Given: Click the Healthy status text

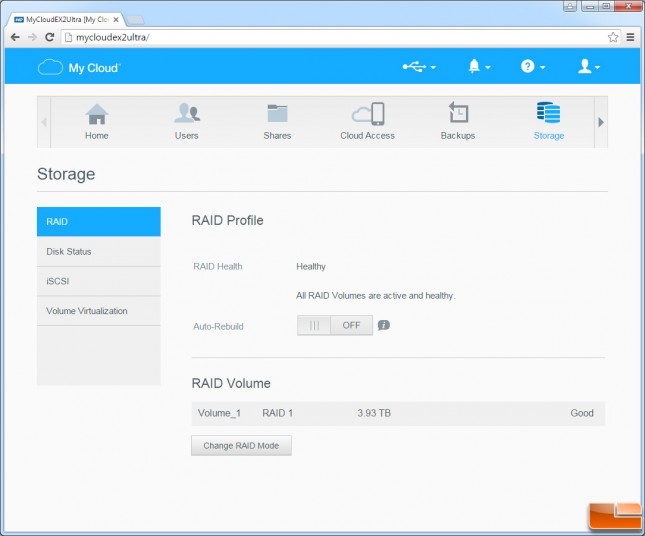Looking at the screenshot, I should click(311, 267).
